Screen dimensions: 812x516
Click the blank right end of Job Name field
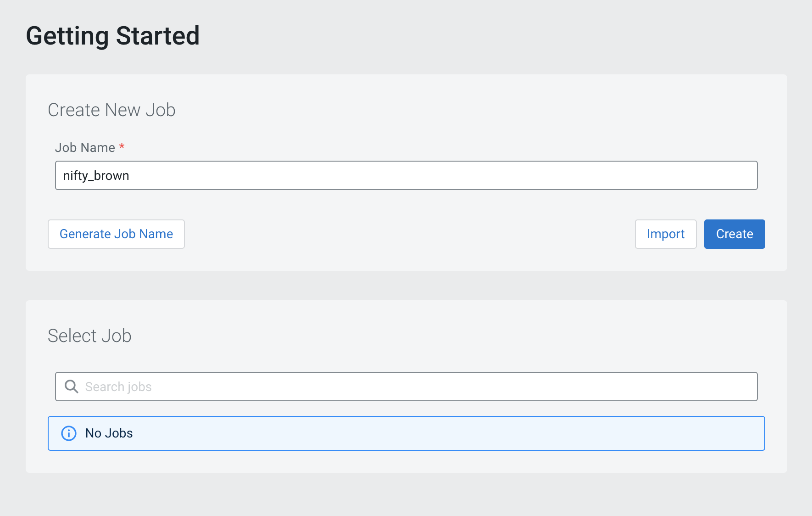[x=642, y=175]
